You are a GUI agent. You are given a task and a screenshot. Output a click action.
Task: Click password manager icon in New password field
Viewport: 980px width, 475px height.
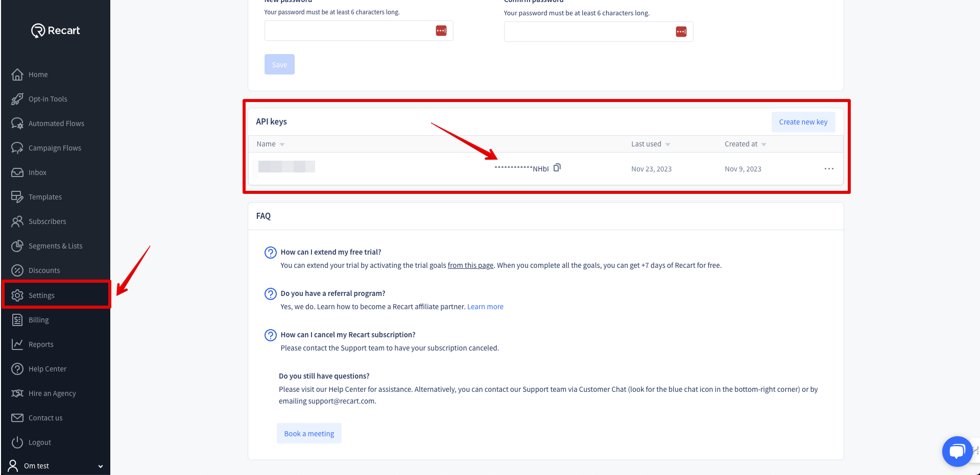(441, 31)
